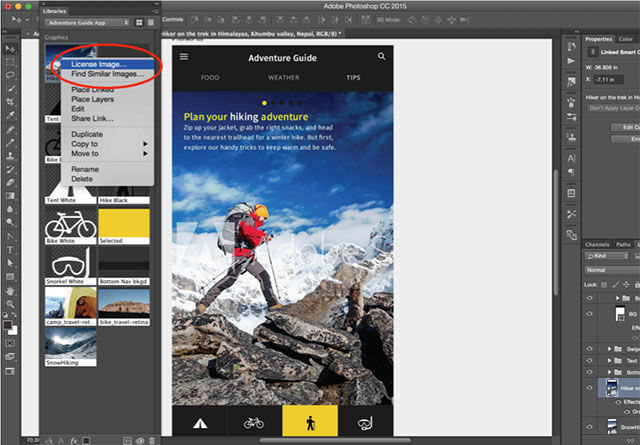640x445 pixels.
Task: Select the Hand tool
Action: click(x=10, y=291)
